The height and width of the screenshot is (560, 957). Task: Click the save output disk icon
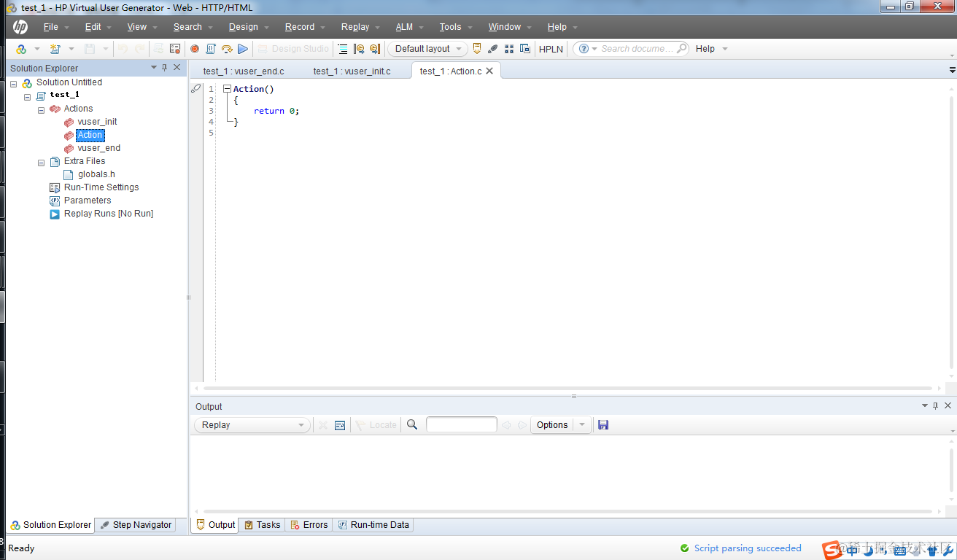tap(603, 424)
